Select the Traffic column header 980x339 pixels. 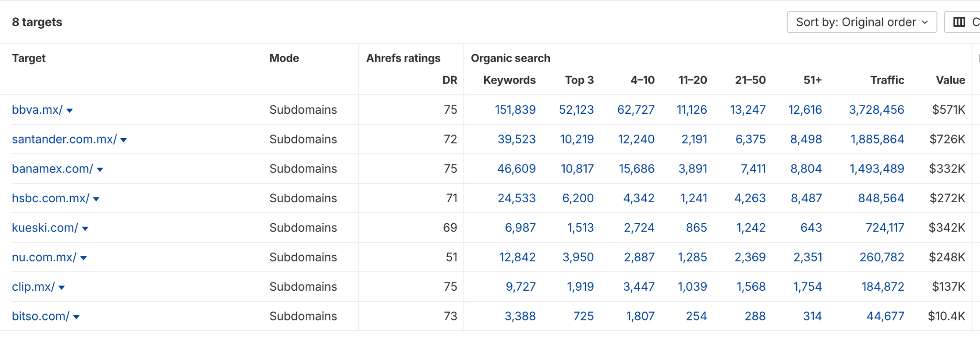[887, 80]
